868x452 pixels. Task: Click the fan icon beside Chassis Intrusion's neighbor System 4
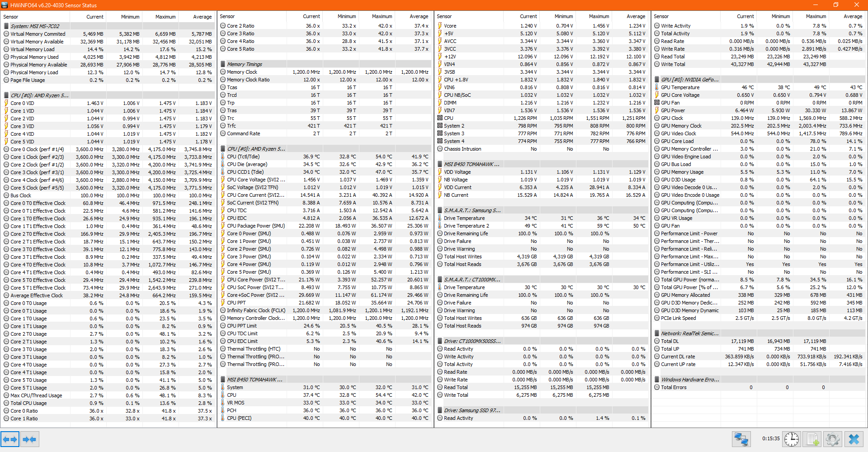pos(440,141)
